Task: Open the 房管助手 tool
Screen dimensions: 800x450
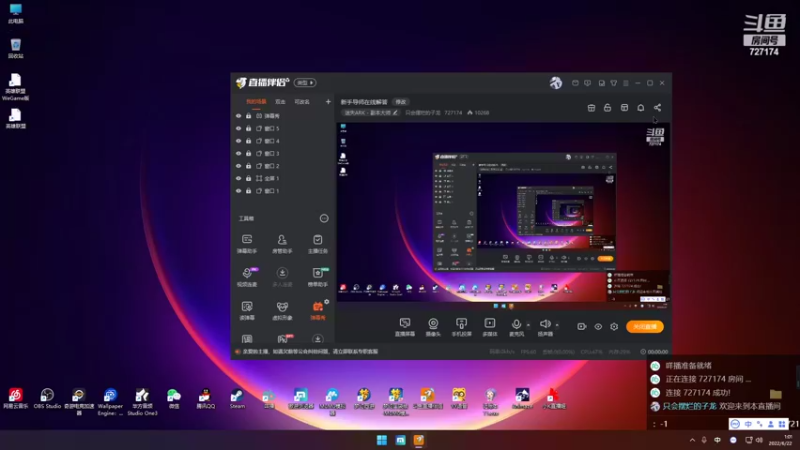Action: click(282, 243)
